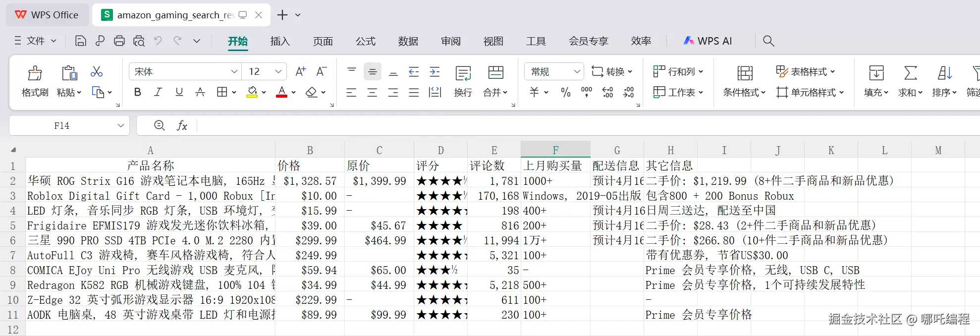Switch to the 视图 tab

[x=493, y=41]
